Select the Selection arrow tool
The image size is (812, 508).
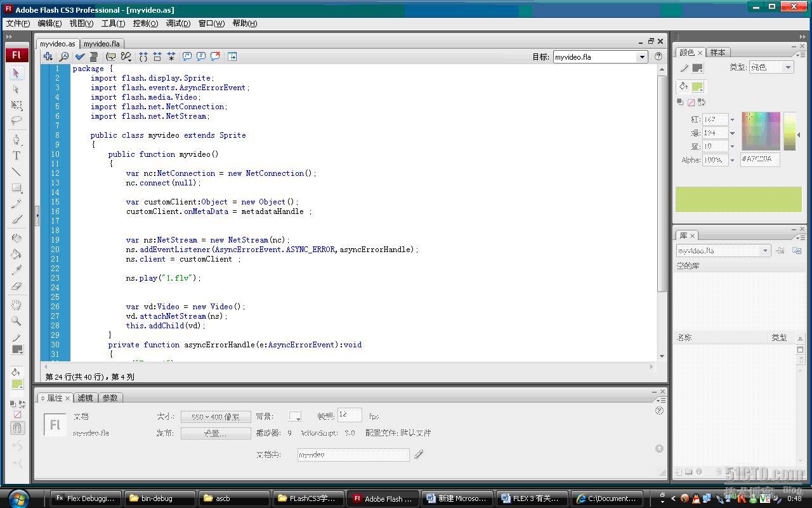[16, 73]
